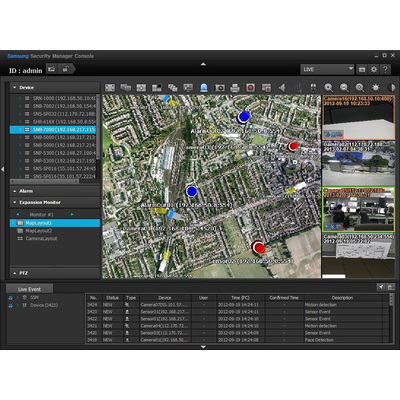Toggle the SSM event filter icon

(x=10, y=297)
